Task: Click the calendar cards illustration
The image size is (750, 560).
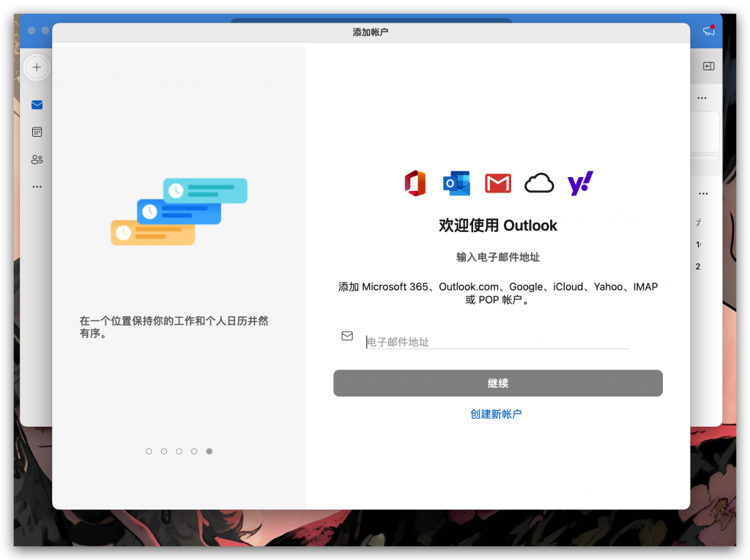Action: (179, 212)
